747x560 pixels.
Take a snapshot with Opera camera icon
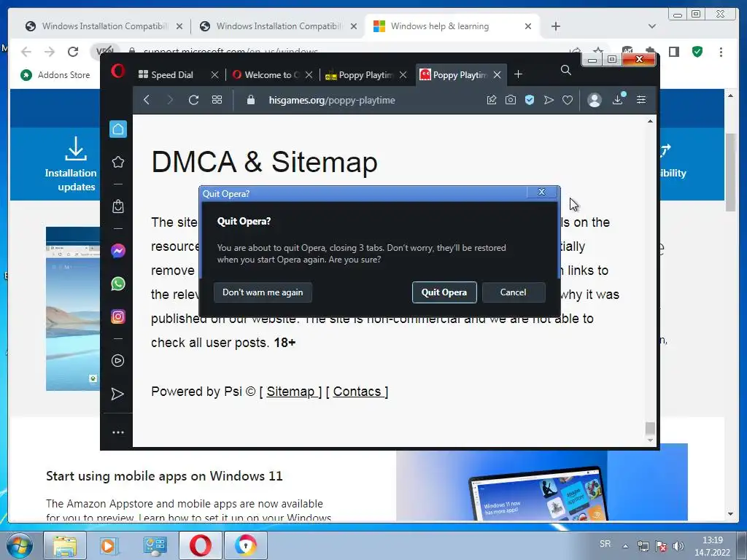pyautogui.click(x=511, y=99)
